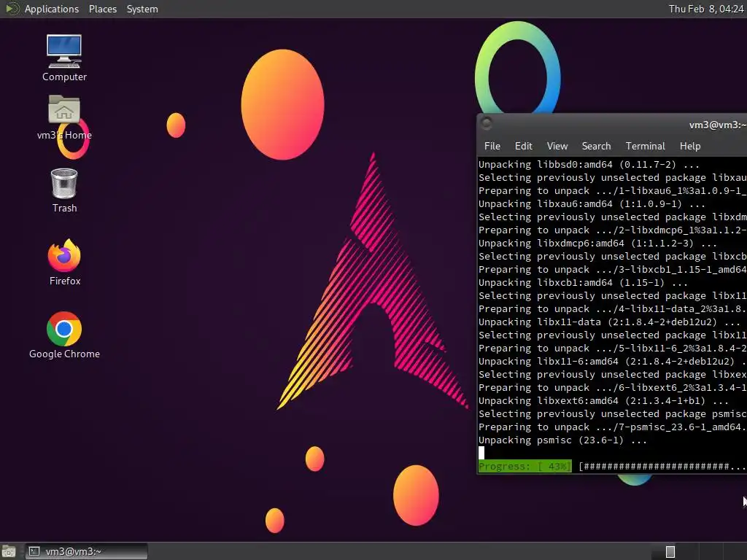Image resolution: width=747 pixels, height=560 pixels.
Task: Click the line 'Unpacking psmisc (23.6-1) ...'
Action: click(x=562, y=440)
